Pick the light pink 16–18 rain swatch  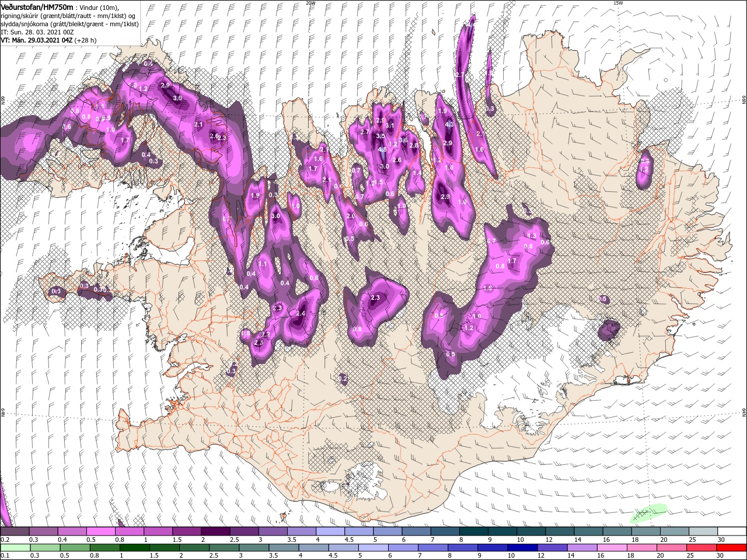(612, 548)
